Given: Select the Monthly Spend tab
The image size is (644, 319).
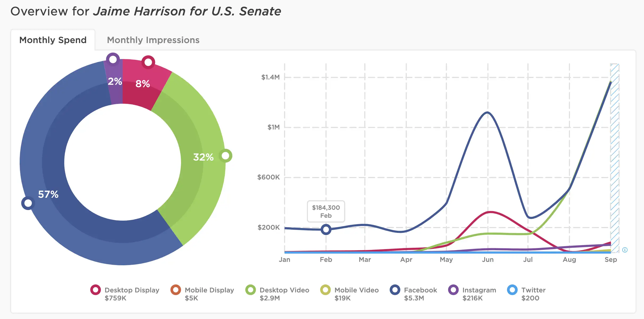Looking at the screenshot, I should pyautogui.click(x=53, y=40).
